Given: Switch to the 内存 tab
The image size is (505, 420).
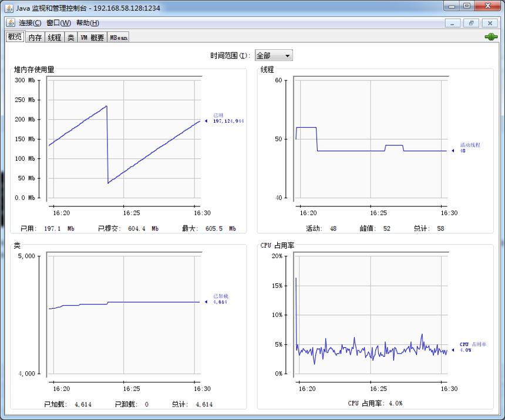Looking at the screenshot, I should tap(35, 38).
